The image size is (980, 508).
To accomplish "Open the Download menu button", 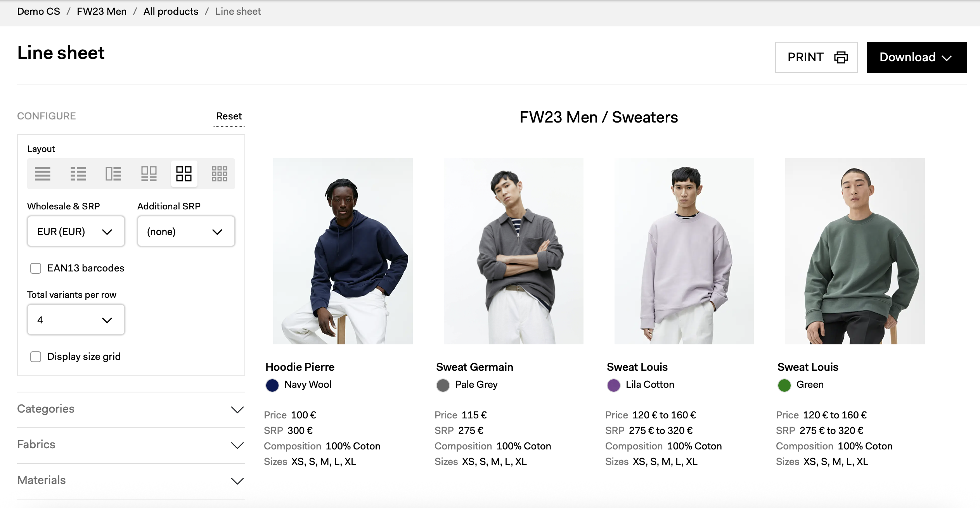I will [916, 57].
